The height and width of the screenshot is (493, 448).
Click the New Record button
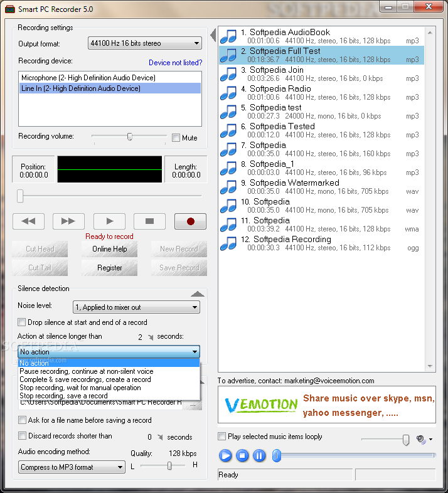coord(179,249)
